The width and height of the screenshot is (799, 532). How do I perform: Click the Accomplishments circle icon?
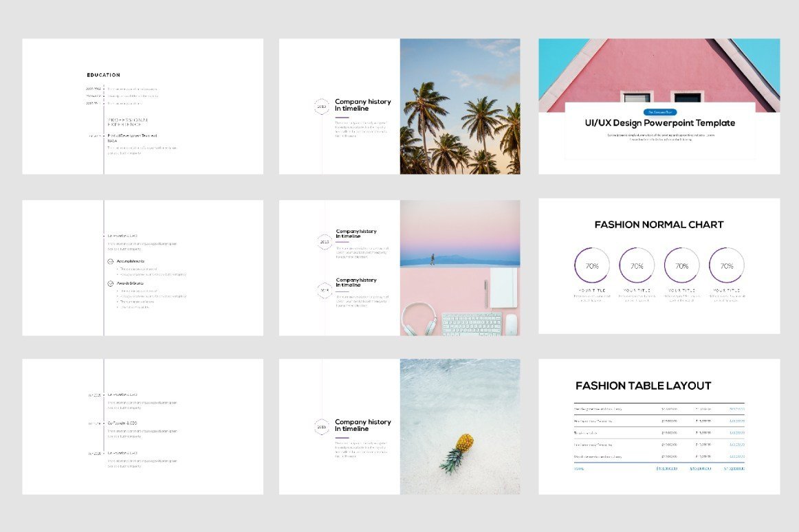coord(110,261)
